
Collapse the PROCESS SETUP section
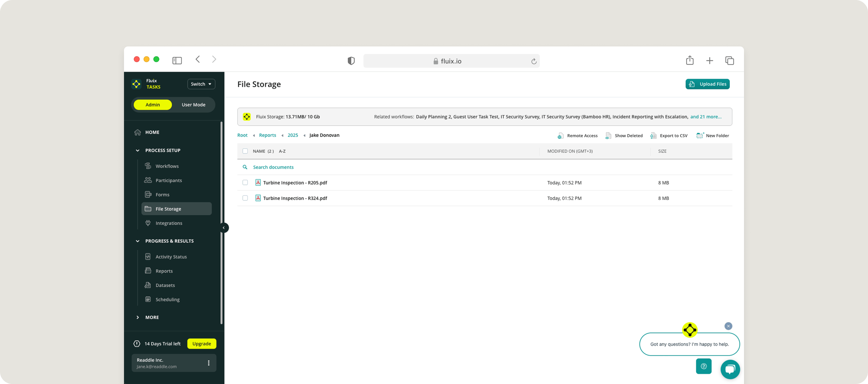tap(137, 151)
